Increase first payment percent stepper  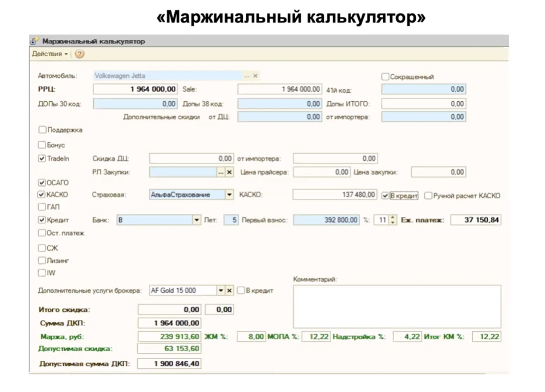click(x=392, y=217)
